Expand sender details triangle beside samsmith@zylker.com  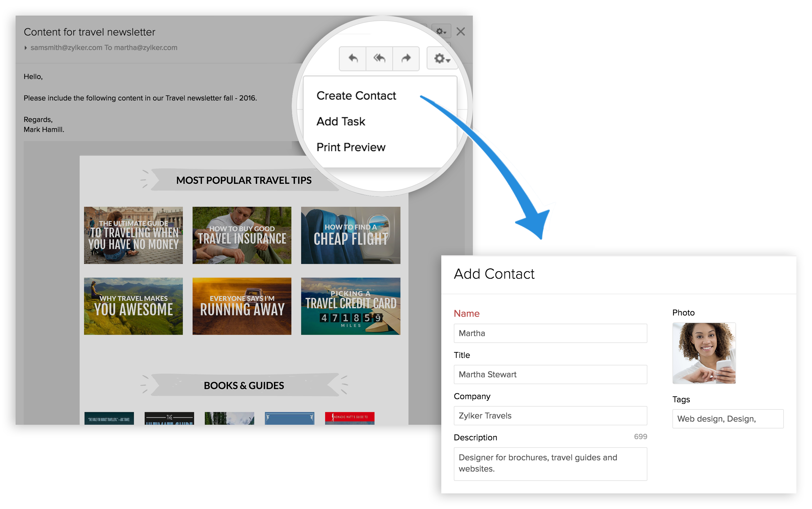tap(26, 48)
